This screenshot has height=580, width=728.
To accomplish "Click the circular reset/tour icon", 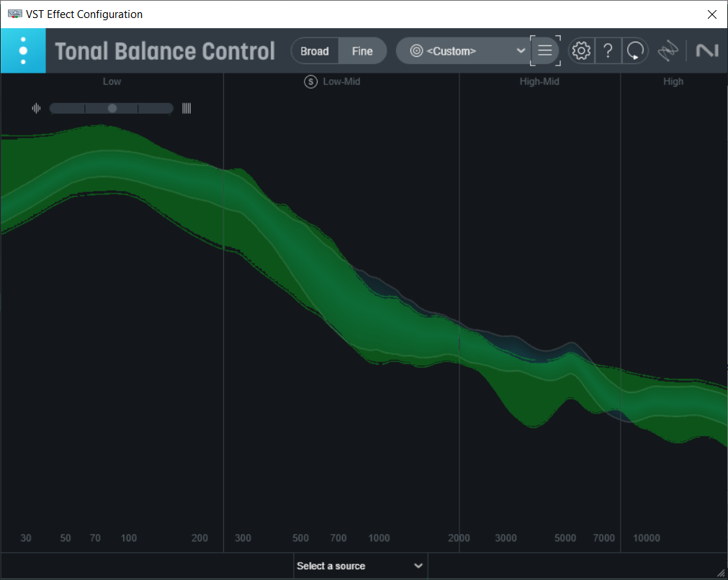I will (635, 50).
